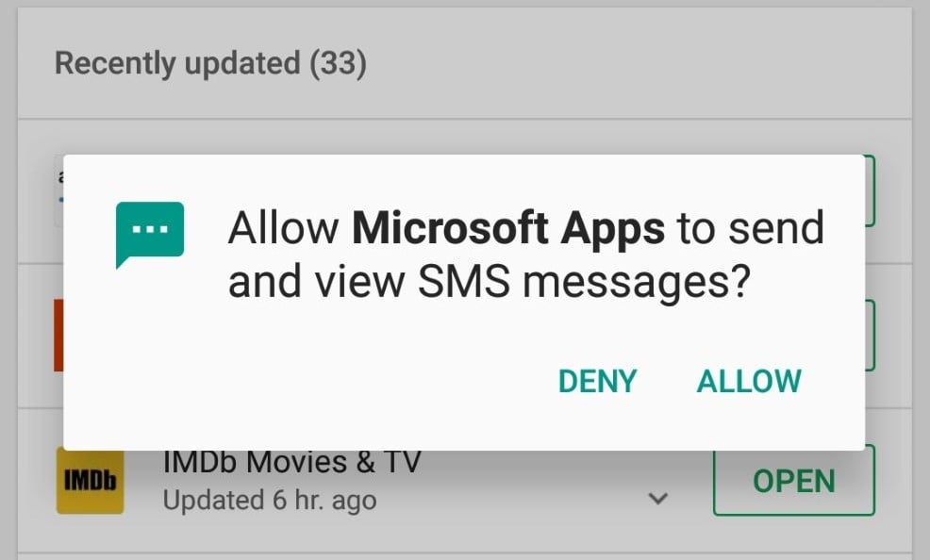Screen dimensions: 930x560
Task: Dismiss dialog by tapping dimmed area above it
Action: point(464,137)
